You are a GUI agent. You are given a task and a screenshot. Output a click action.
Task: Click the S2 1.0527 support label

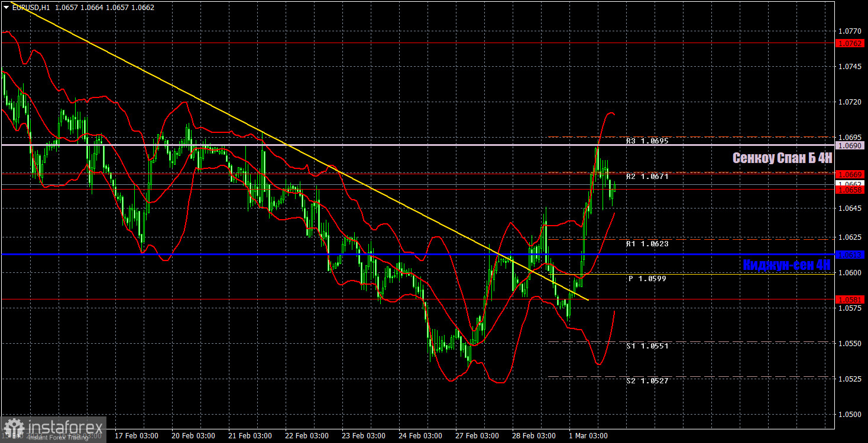[x=647, y=381]
